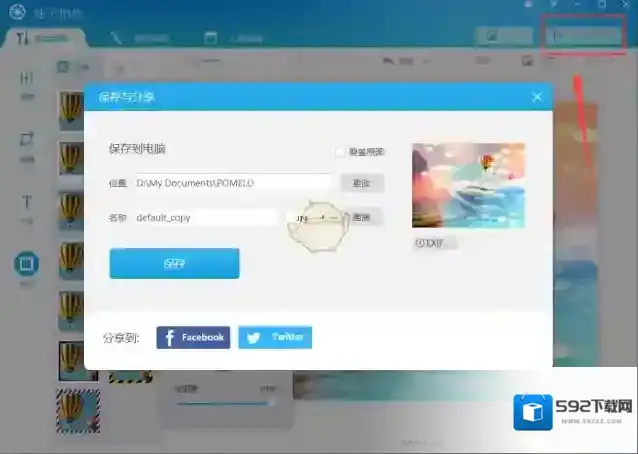Share the image to Facebook

coord(193,338)
